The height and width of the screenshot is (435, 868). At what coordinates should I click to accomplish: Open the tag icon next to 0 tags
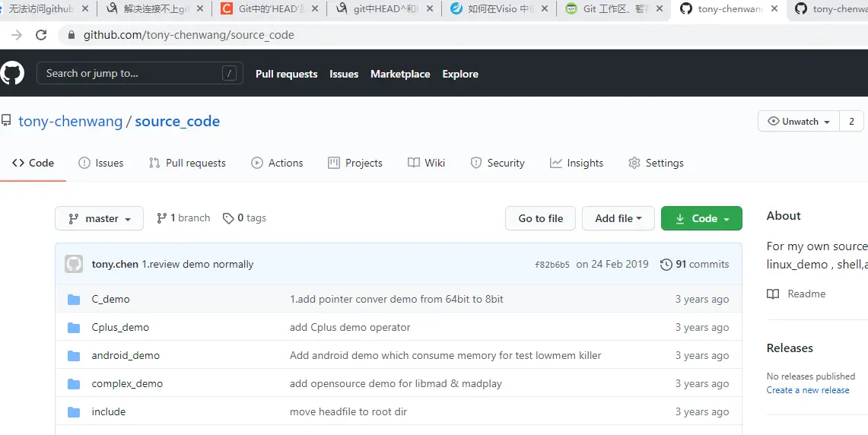pos(228,218)
